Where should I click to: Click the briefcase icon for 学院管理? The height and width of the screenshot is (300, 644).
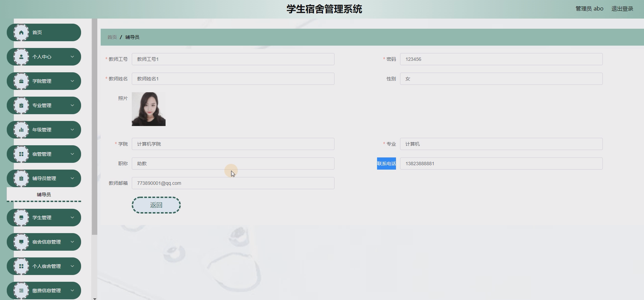tap(21, 81)
